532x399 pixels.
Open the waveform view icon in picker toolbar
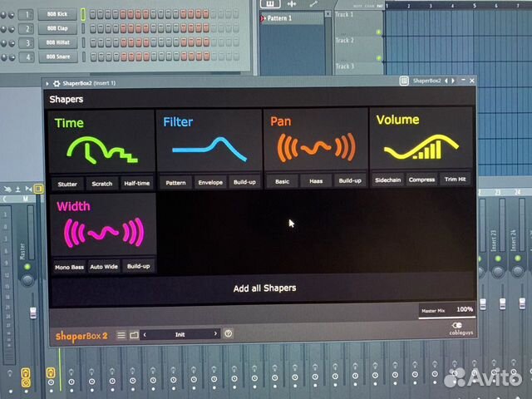click(x=292, y=3)
